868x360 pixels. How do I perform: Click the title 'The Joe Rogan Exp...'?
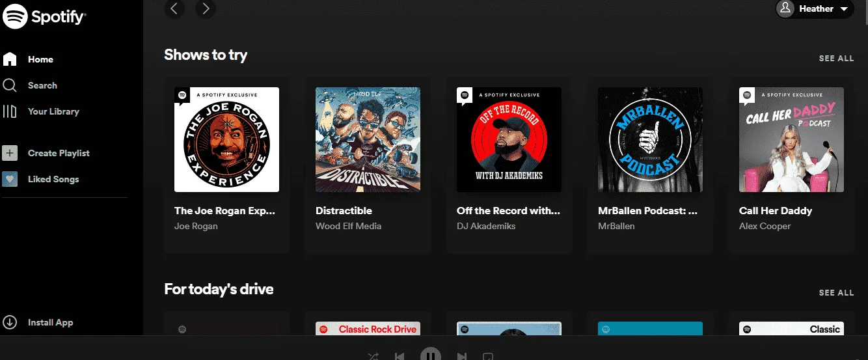click(x=225, y=210)
